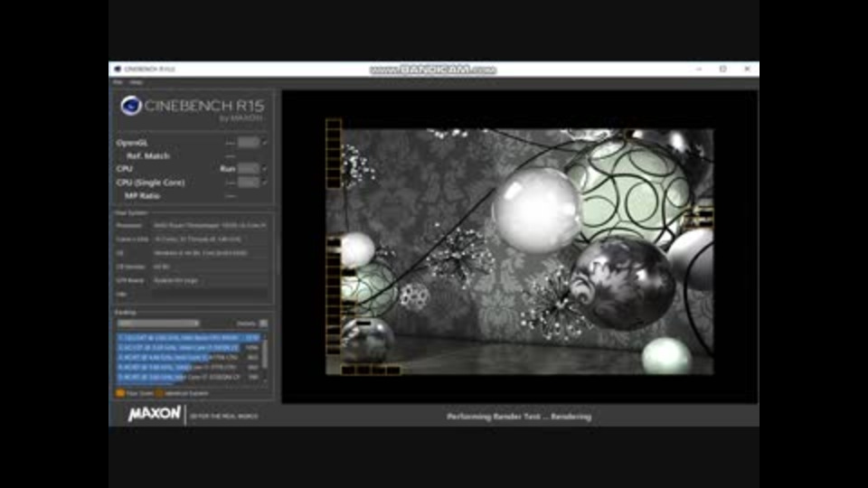Select the first ranking entry in the list
The height and width of the screenshot is (488, 868).
[188, 337]
